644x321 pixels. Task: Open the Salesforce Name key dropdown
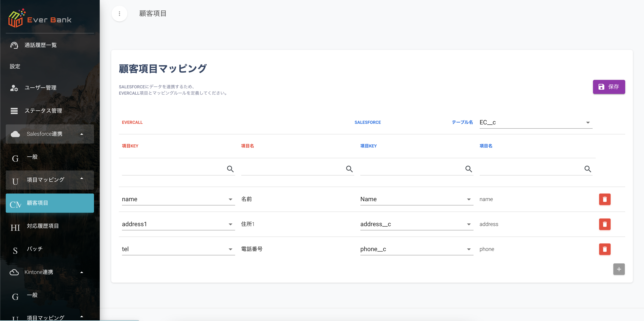click(x=417, y=199)
